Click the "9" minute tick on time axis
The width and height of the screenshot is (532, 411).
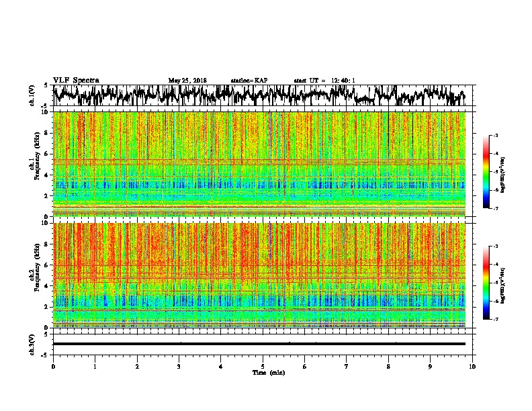point(430,367)
